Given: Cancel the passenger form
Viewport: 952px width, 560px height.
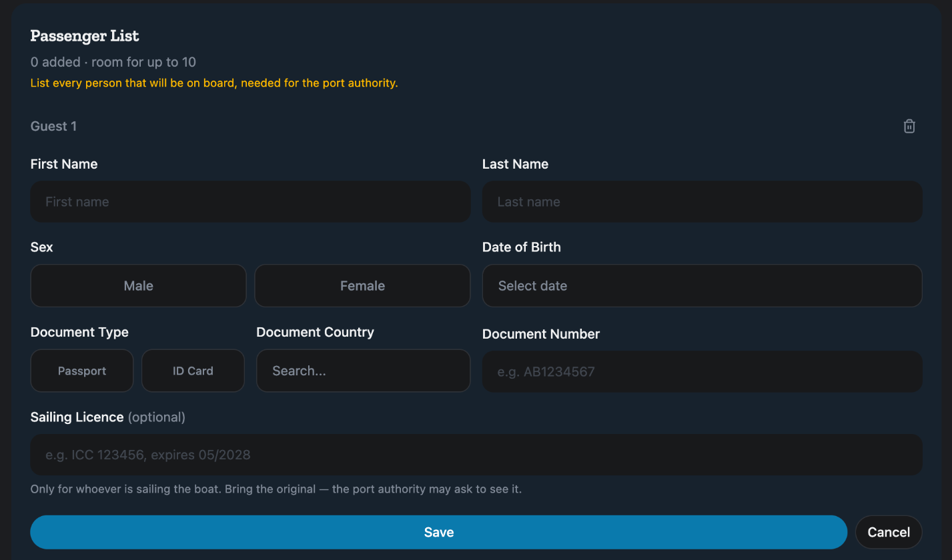Looking at the screenshot, I should tap(889, 532).
